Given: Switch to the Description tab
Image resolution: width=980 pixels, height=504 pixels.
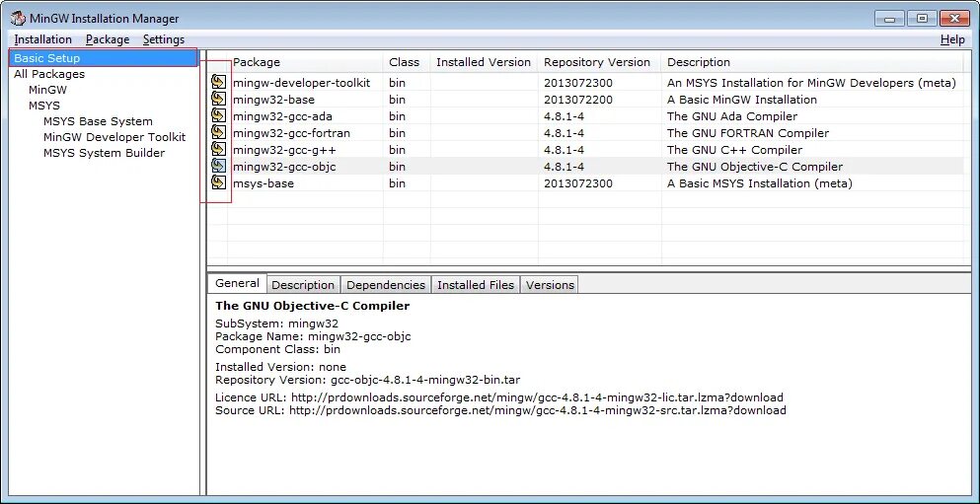Looking at the screenshot, I should pos(303,285).
